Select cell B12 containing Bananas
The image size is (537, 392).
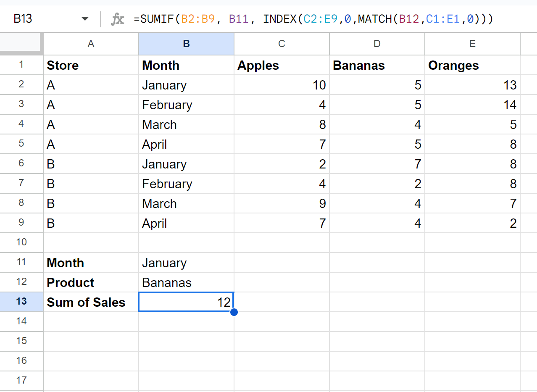pyautogui.click(x=186, y=282)
